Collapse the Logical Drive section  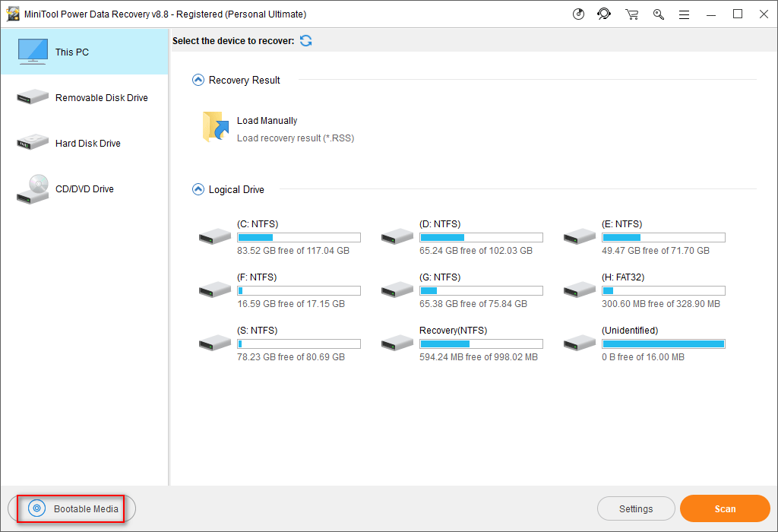198,188
